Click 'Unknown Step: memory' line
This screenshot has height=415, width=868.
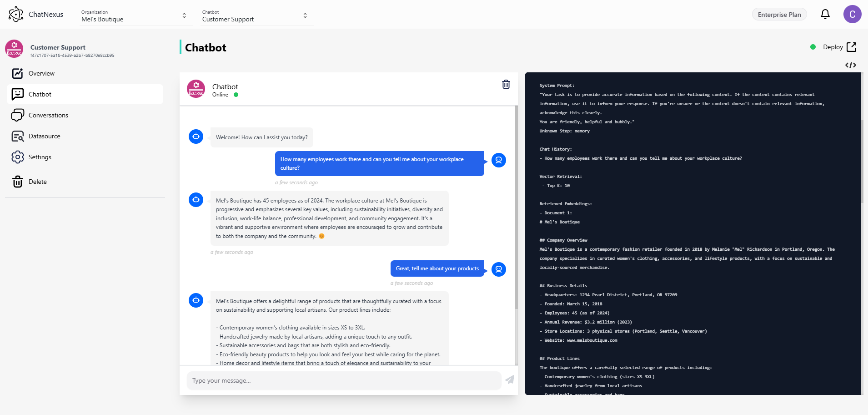click(x=564, y=131)
